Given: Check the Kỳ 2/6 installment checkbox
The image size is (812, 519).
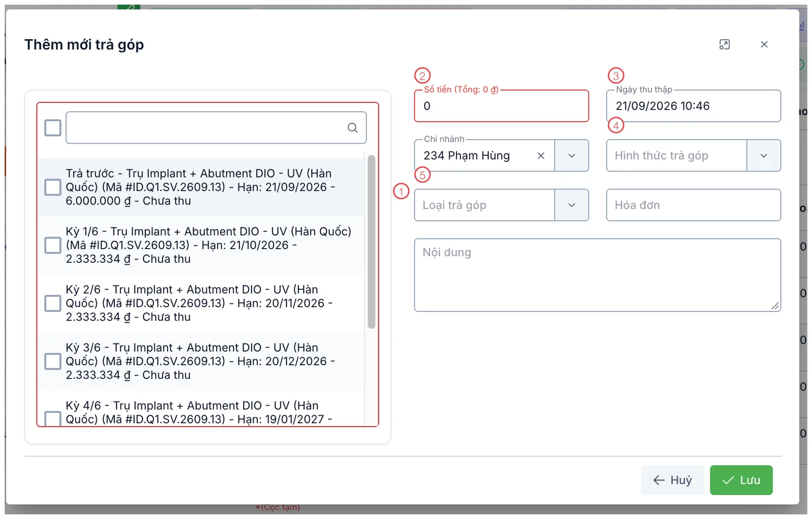Looking at the screenshot, I should (x=53, y=303).
